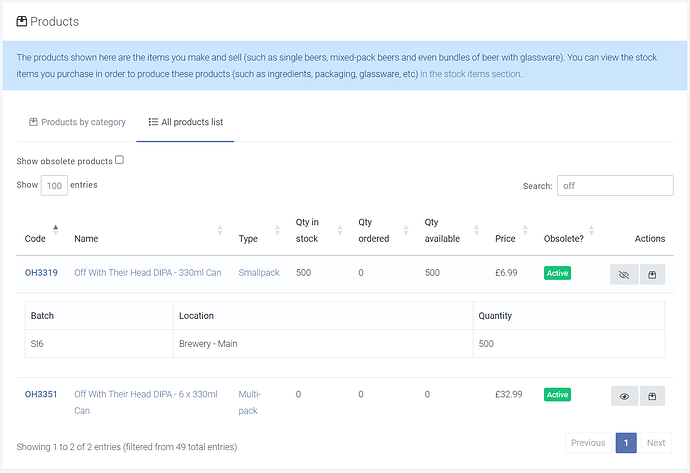Click the Previous pagination button
Screen dimensions: 690x473
tap(588, 443)
